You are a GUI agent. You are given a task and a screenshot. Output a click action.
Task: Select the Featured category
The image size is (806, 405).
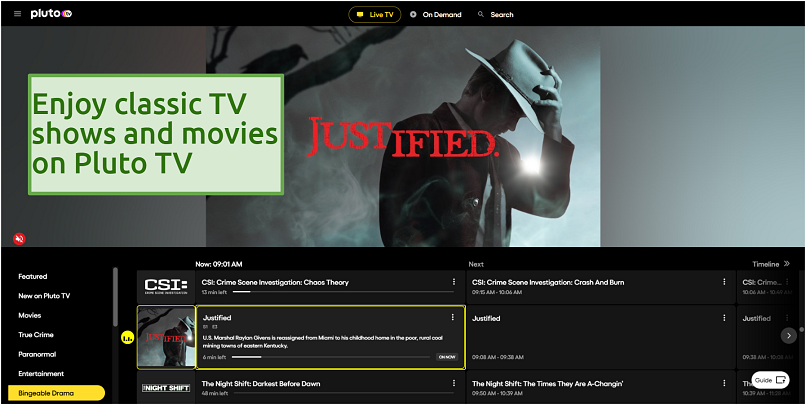33,277
